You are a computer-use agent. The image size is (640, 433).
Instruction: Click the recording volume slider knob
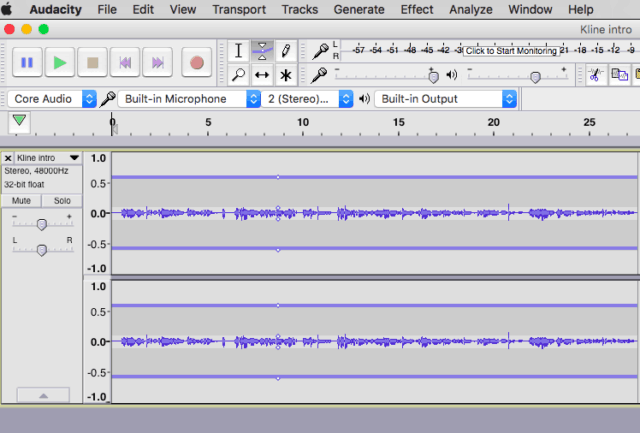click(x=434, y=76)
